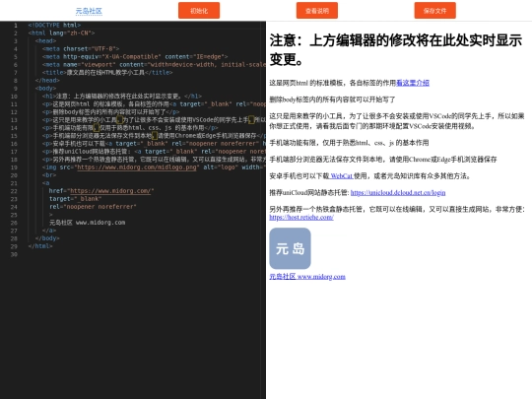Screen dimensions: 532x399
Task: Place cursor on the <!DOCTYPE html> line
Action: [x=54, y=25]
